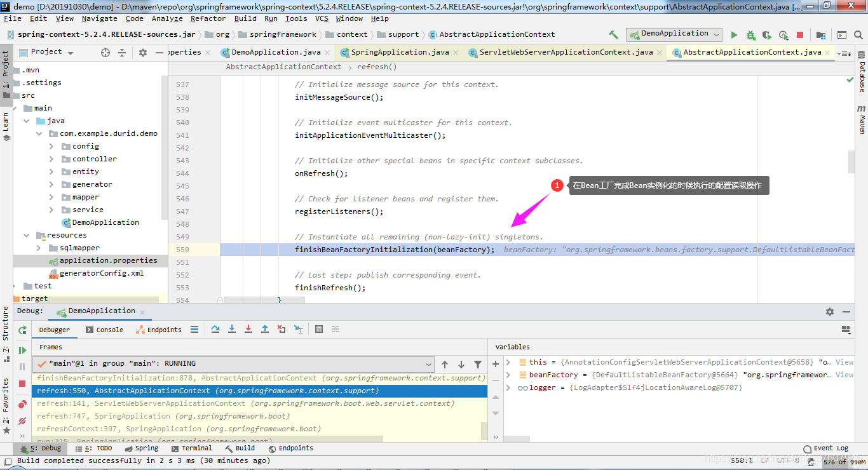Drop Frame in the debugger toolbar

[x=281, y=329]
